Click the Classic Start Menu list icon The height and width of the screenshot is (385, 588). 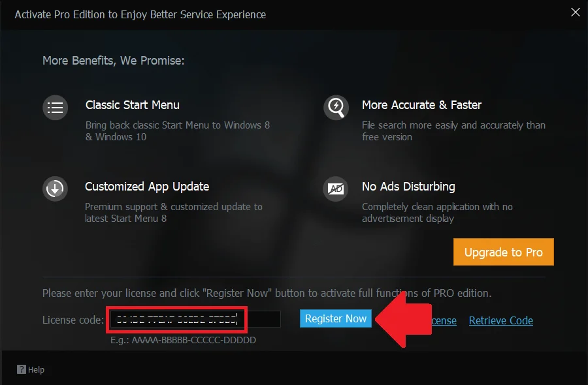coord(55,108)
